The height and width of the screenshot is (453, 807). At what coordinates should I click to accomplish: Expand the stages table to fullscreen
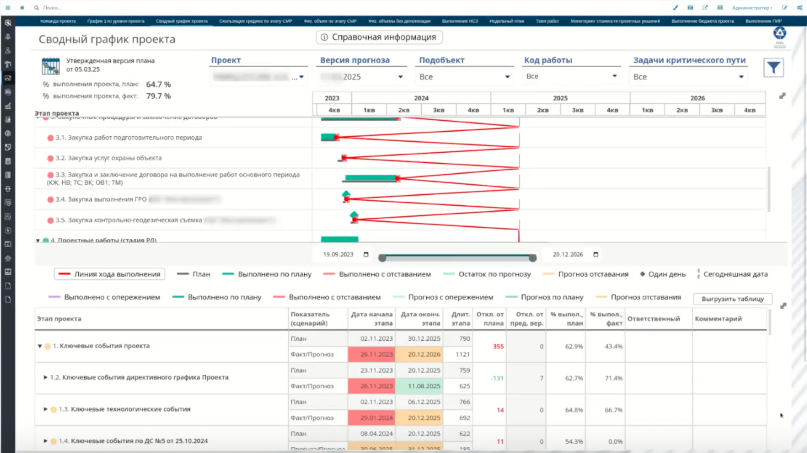783,306
